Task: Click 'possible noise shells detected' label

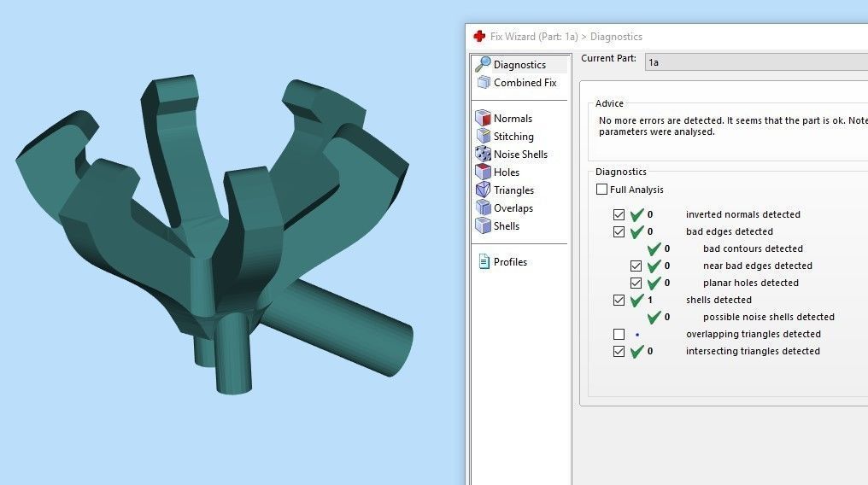Action: [x=768, y=317]
